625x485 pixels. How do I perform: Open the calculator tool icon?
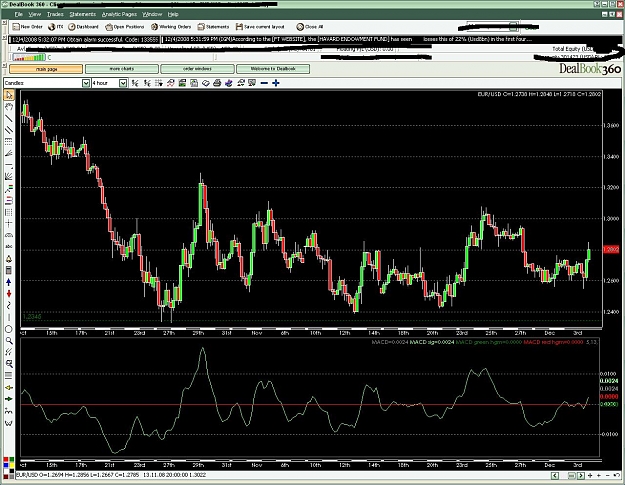8,271
